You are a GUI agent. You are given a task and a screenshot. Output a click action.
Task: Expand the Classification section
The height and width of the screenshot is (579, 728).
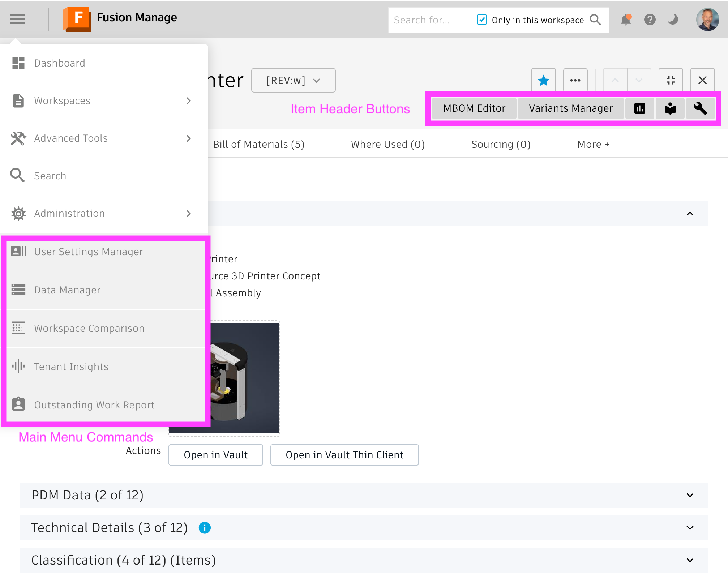[690, 560]
